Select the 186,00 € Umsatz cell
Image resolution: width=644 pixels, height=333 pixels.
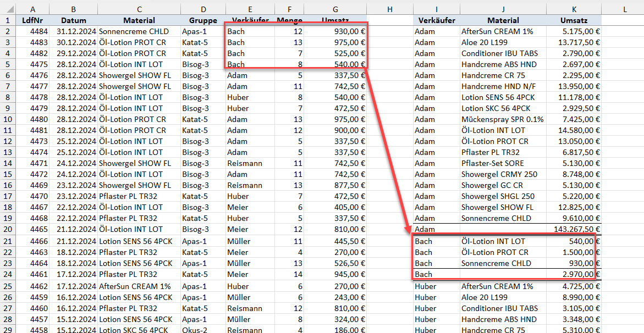point(335,329)
